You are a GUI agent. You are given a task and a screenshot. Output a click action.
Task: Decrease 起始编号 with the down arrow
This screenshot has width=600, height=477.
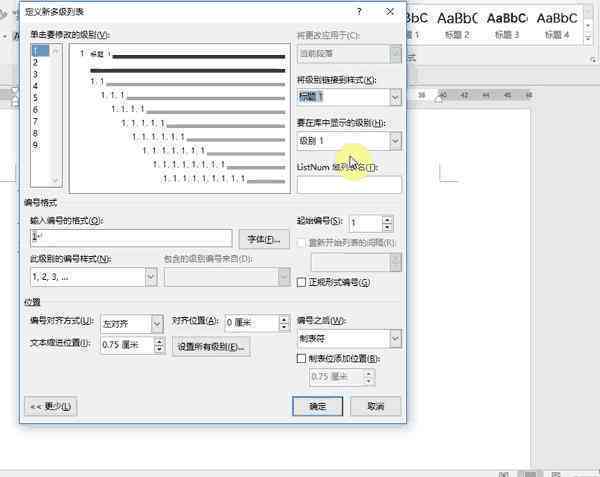point(387,228)
